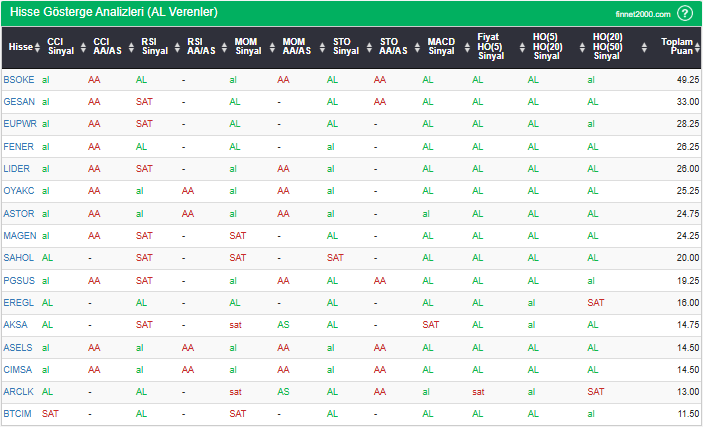Click the SAHOL stock name

[18, 258]
